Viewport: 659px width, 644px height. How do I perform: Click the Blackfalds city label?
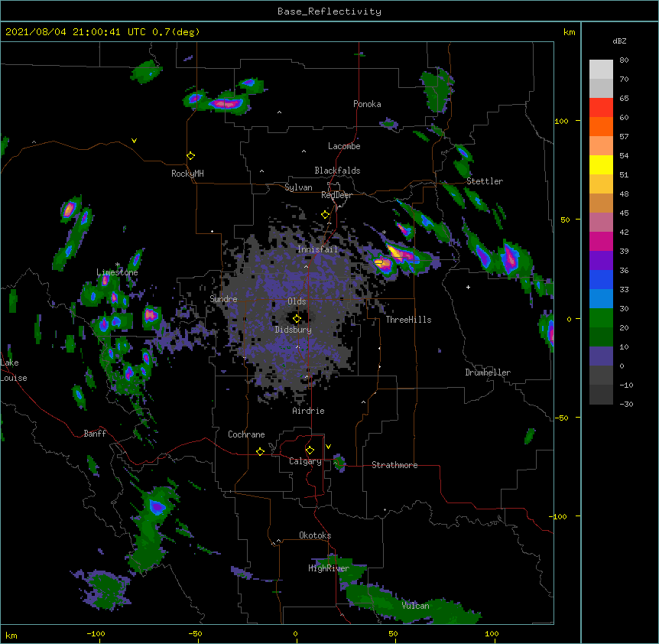(337, 171)
